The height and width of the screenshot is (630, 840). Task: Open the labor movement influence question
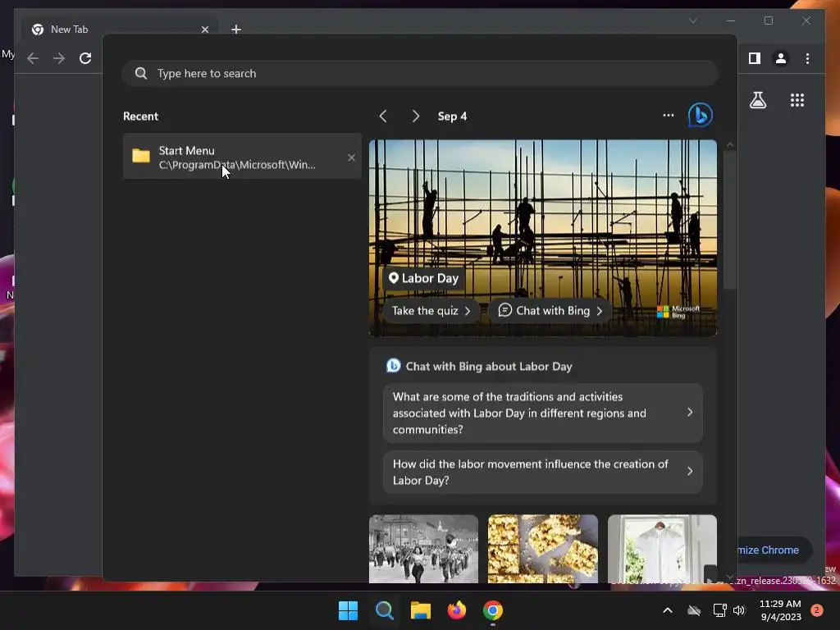543,472
